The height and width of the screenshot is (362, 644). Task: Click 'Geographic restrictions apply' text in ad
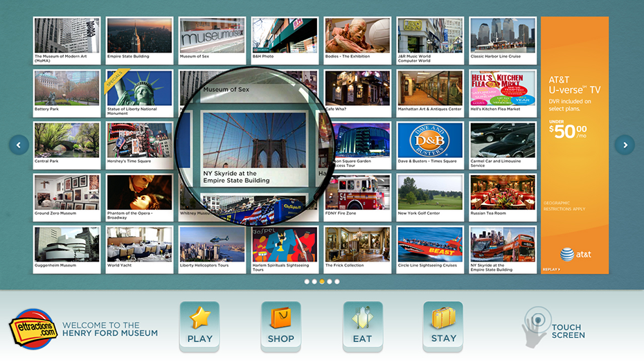564,206
